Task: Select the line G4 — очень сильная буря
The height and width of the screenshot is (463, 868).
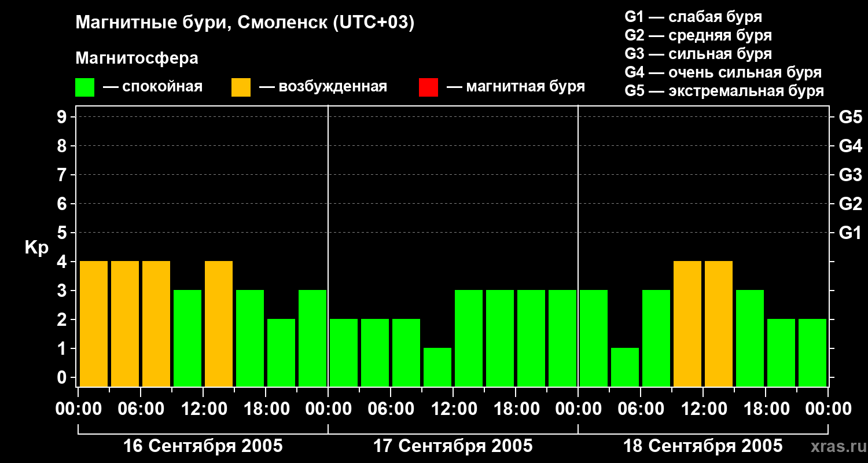Action: [x=723, y=72]
